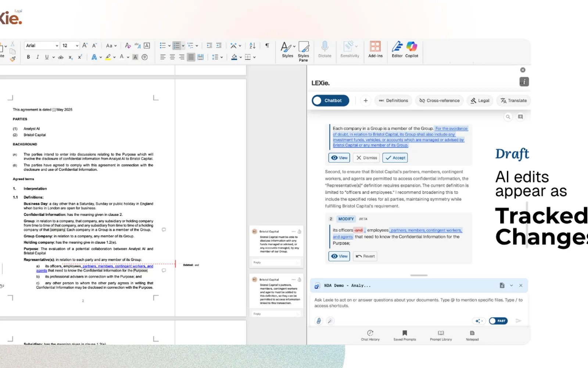Pick the text highlight color

[x=108, y=57]
